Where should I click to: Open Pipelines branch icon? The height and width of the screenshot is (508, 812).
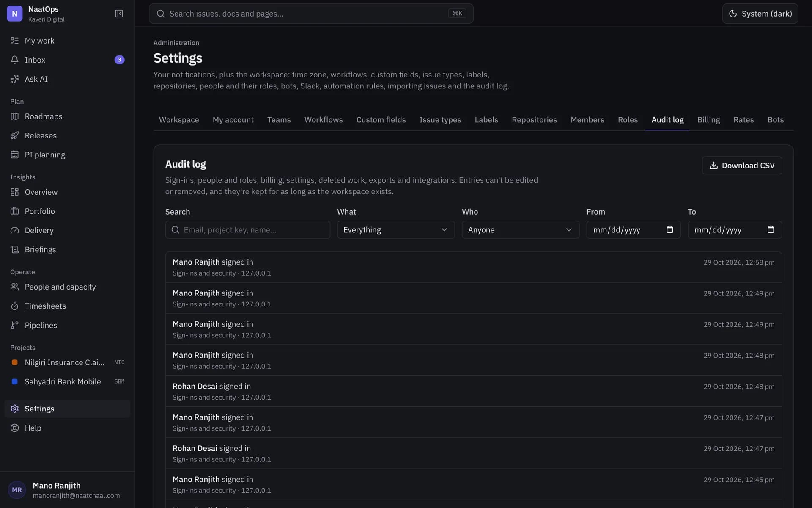point(15,325)
